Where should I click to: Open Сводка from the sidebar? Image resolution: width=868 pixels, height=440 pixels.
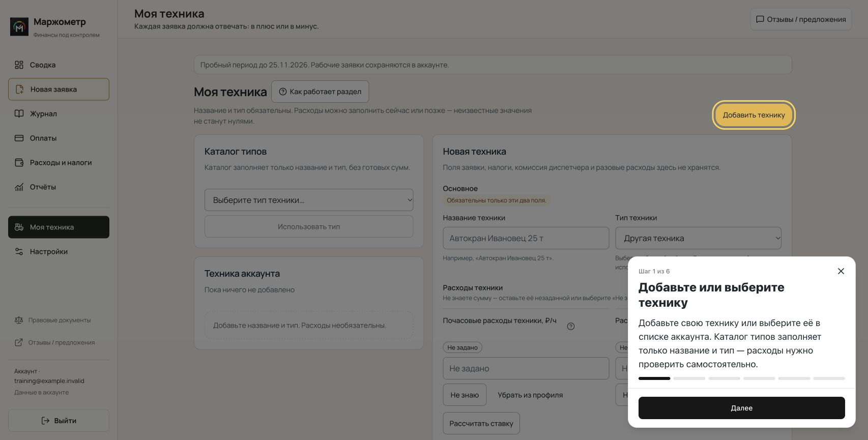(x=59, y=65)
